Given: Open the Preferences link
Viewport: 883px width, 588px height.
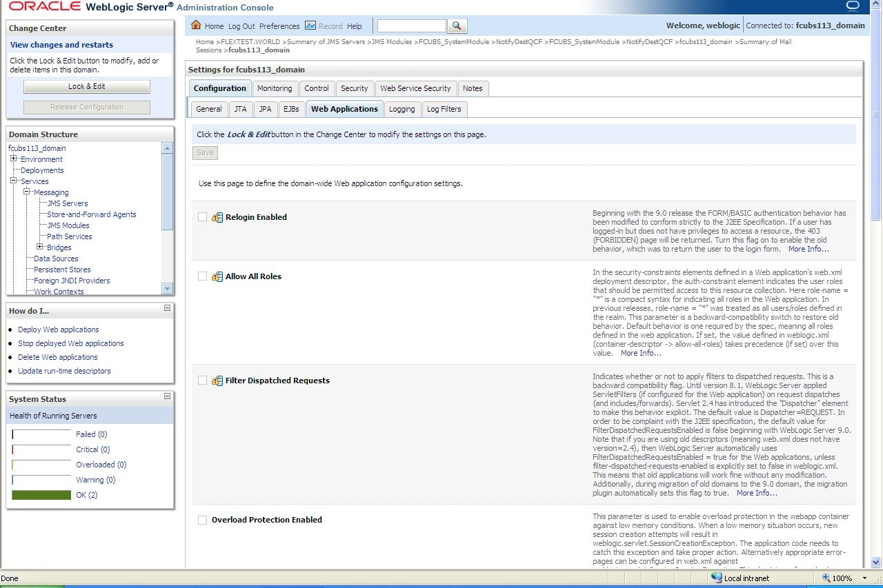Looking at the screenshot, I should [x=279, y=26].
